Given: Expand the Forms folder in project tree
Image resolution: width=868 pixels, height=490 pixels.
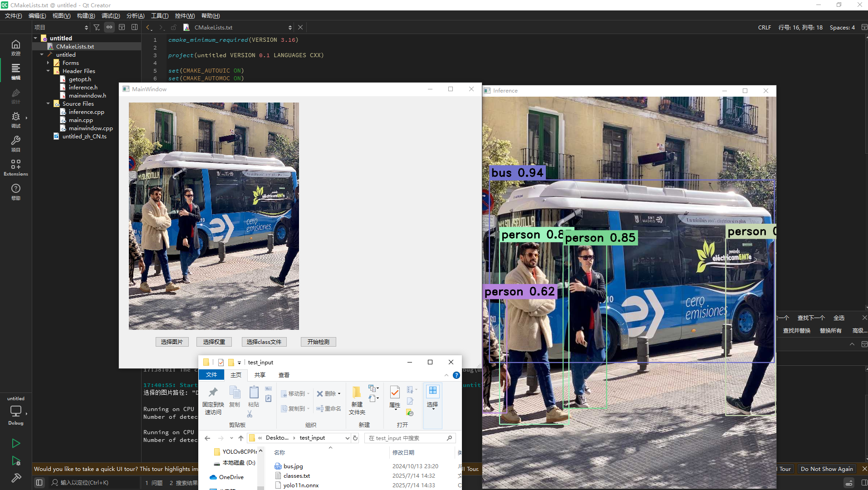Looking at the screenshot, I should (48, 63).
